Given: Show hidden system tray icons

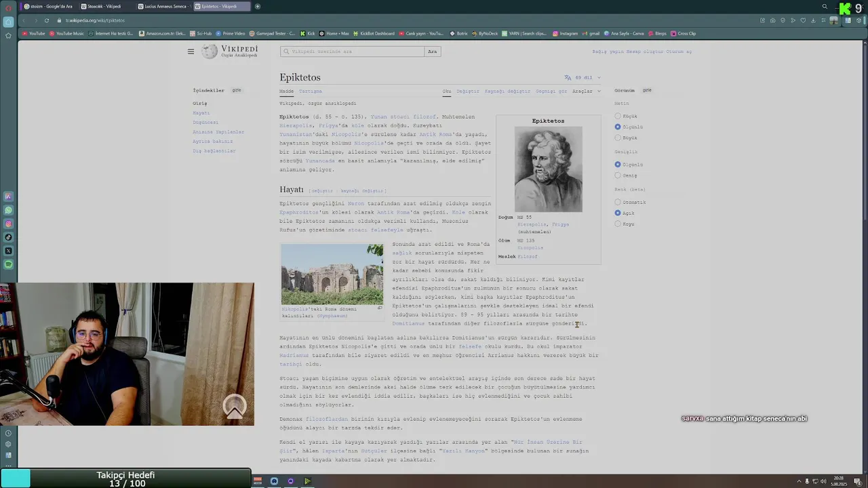Looking at the screenshot, I should pyautogui.click(x=800, y=481).
